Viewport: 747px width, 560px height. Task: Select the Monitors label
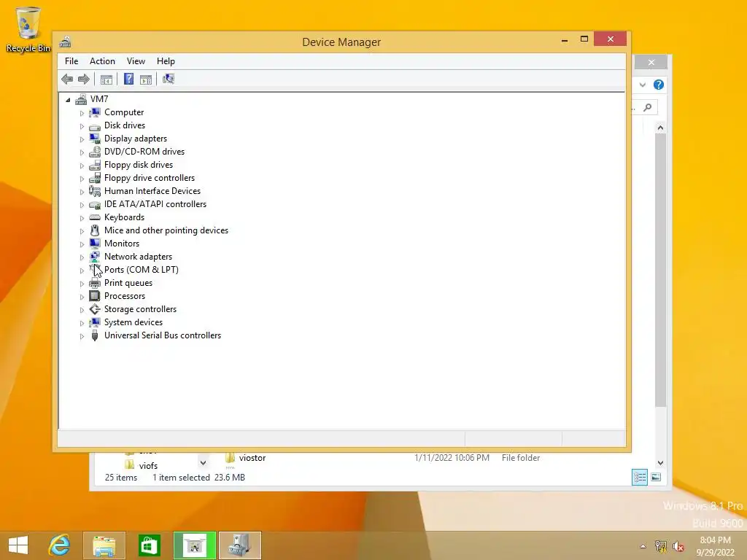pos(122,244)
